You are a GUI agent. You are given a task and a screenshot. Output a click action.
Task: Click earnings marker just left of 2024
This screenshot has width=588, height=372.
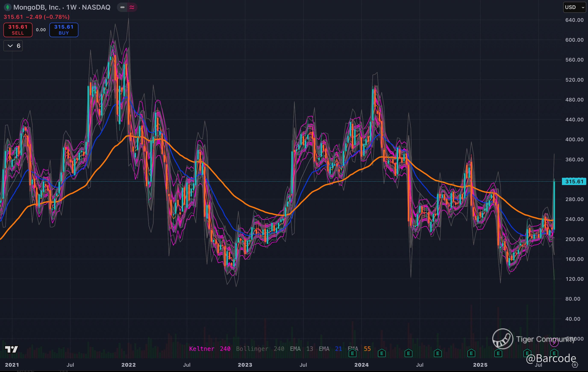tap(352, 353)
